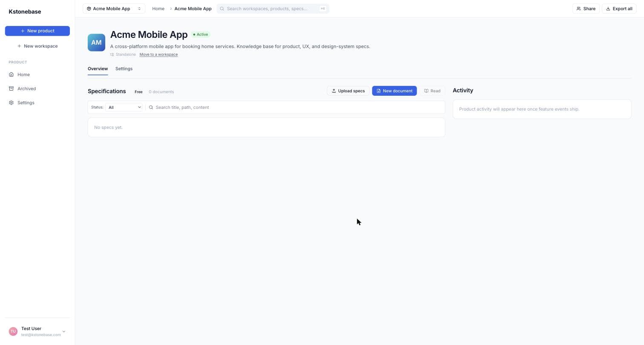Click the product activity placeholder text

point(519,109)
